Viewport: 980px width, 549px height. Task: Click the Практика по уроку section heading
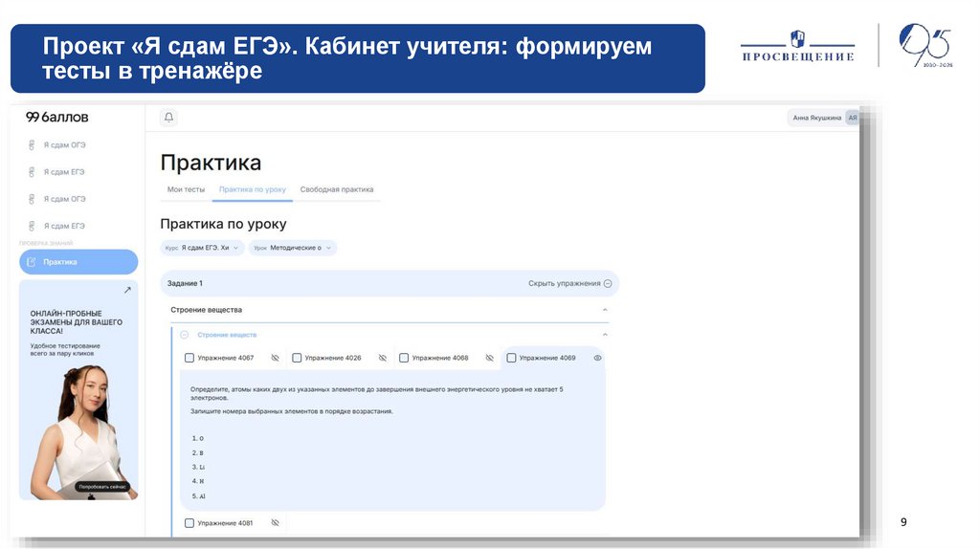(x=223, y=224)
